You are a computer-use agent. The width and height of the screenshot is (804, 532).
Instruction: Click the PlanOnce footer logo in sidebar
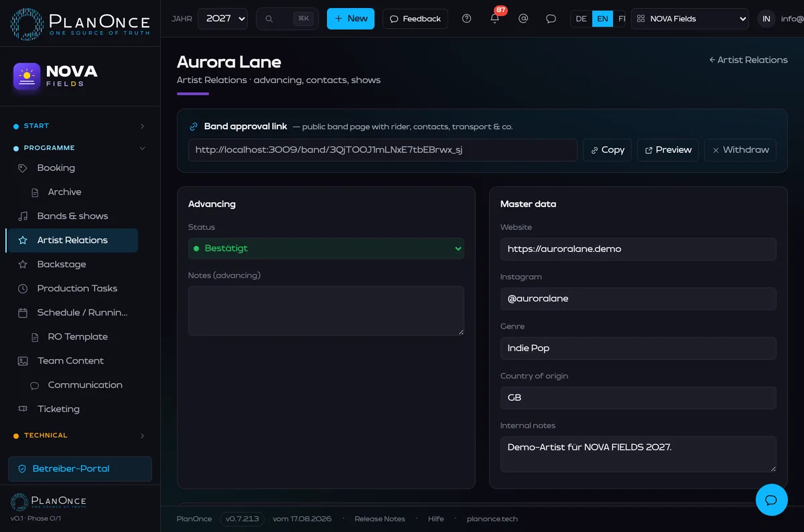click(48, 501)
